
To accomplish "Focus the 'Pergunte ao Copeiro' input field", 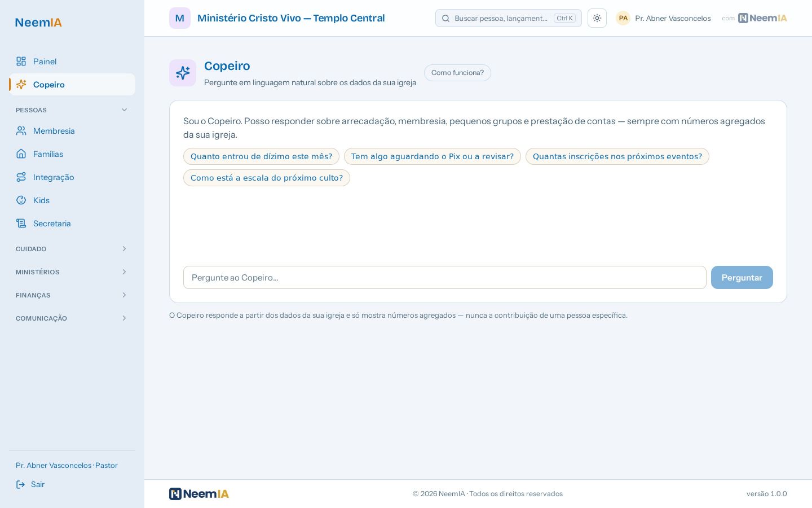I will click(445, 278).
